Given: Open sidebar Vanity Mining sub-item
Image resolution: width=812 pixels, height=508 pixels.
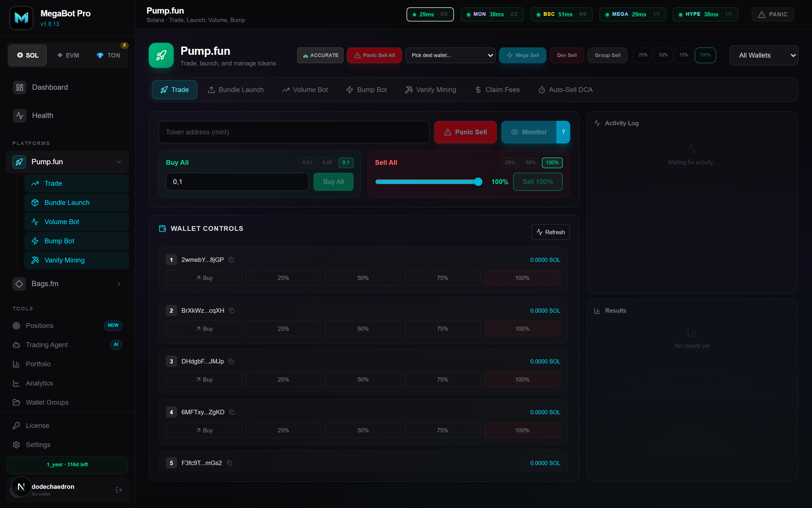Looking at the screenshot, I should coord(76,260).
